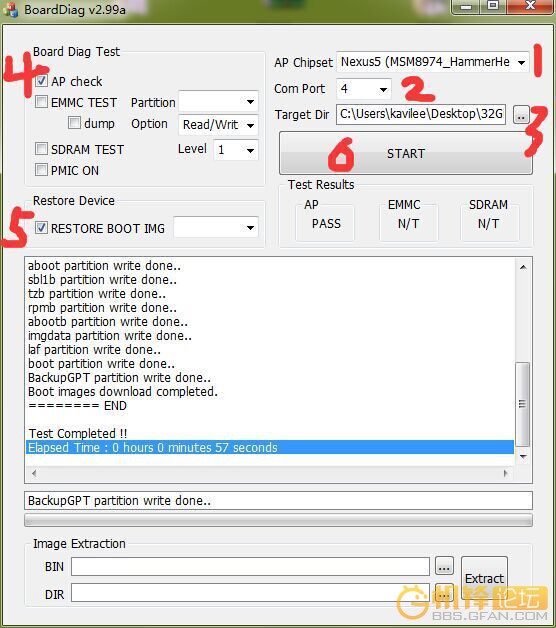Open the Level dropdown

(x=236, y=150)
